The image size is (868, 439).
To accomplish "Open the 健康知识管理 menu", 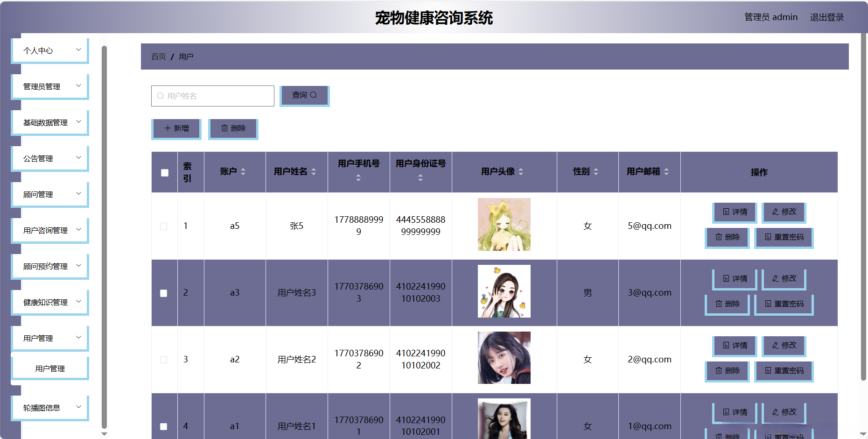I will 49,302.
